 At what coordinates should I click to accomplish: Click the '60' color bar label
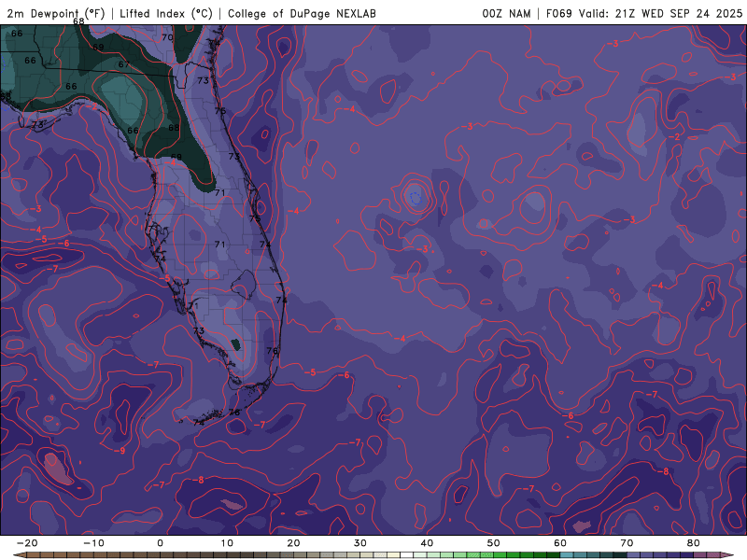[560, 543]
